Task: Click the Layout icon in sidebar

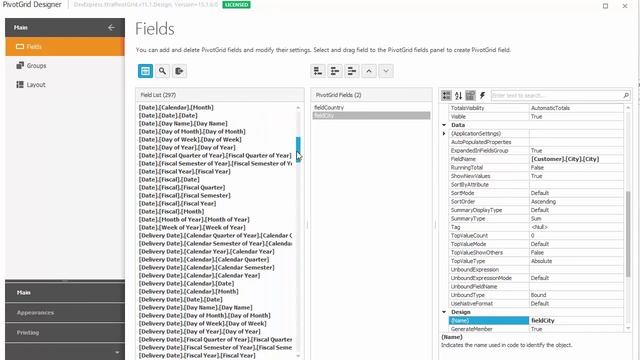Action: 20,84
